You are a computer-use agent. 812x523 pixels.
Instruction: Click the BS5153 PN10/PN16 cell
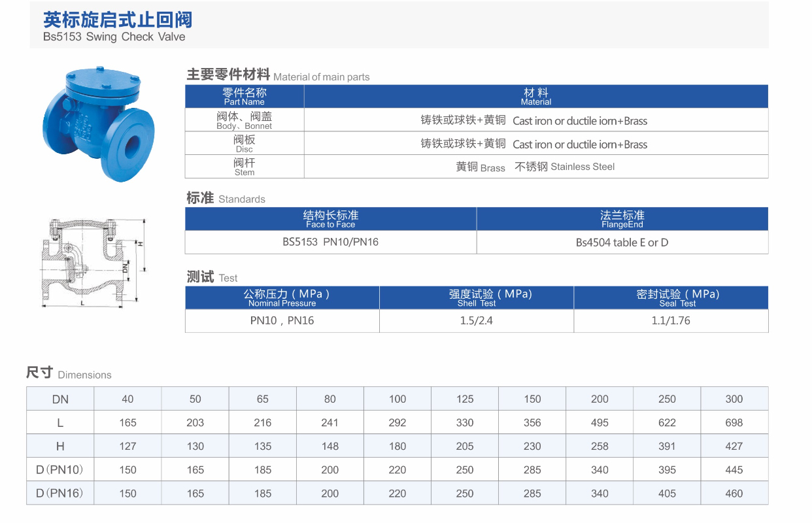click(331, 242)
